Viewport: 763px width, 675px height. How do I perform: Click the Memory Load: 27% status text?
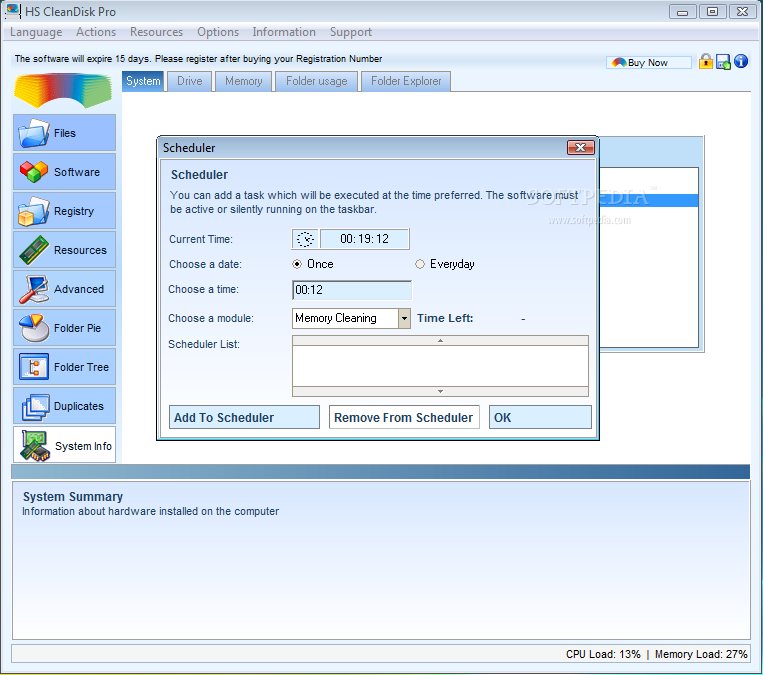(x=701, y=654)
